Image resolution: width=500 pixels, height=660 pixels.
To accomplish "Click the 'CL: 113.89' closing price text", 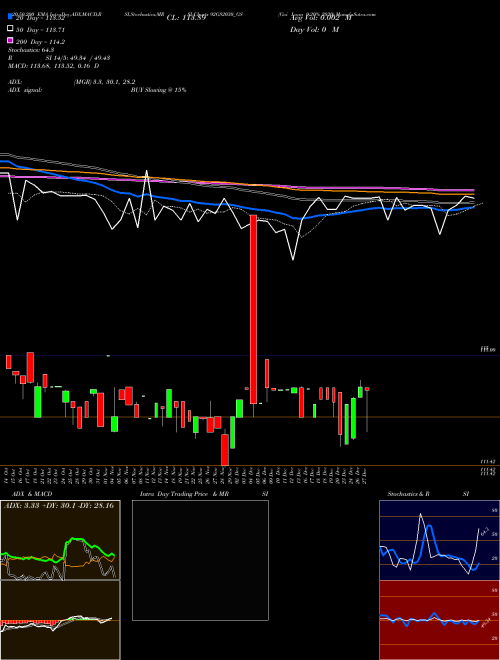I will 186,18.
